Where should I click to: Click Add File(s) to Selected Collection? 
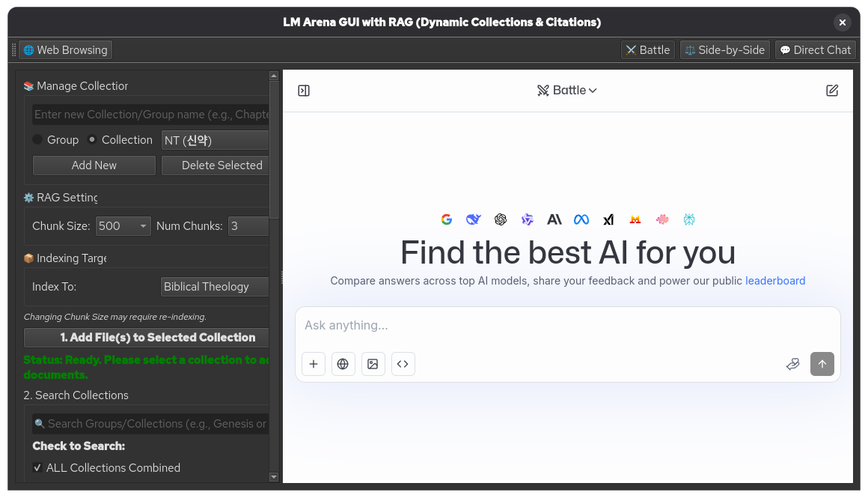point(147,337)
